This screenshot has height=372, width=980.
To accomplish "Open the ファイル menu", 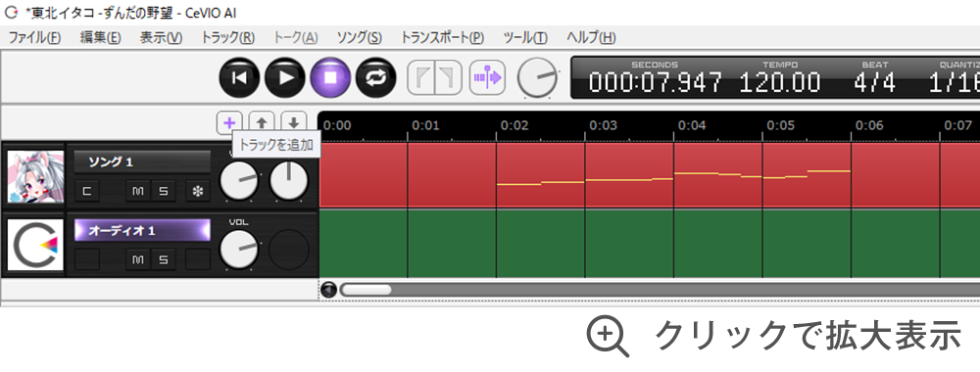I will (34, 37).
